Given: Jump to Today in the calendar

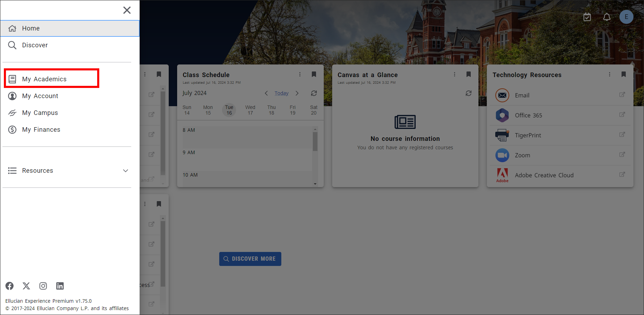Looking at the screenshot, I should 281,93.
